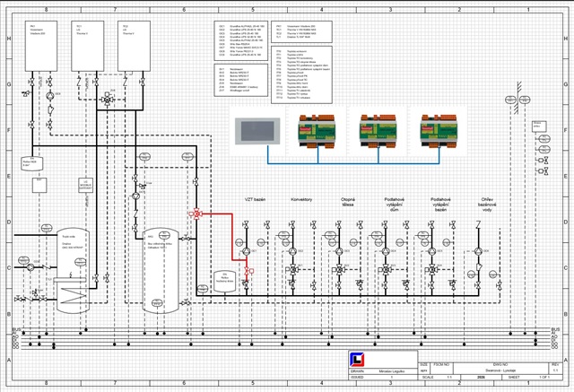Screen dimensions: 574x392
Task: Select the pump left of hot water tank
Action: click(30, 267)
